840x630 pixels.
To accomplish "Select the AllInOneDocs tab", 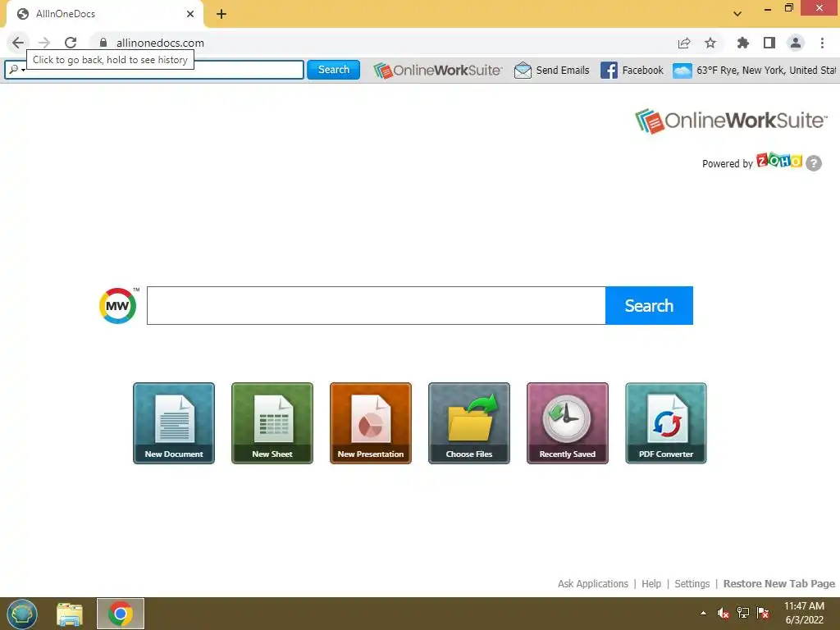I will tap(104, 14).
